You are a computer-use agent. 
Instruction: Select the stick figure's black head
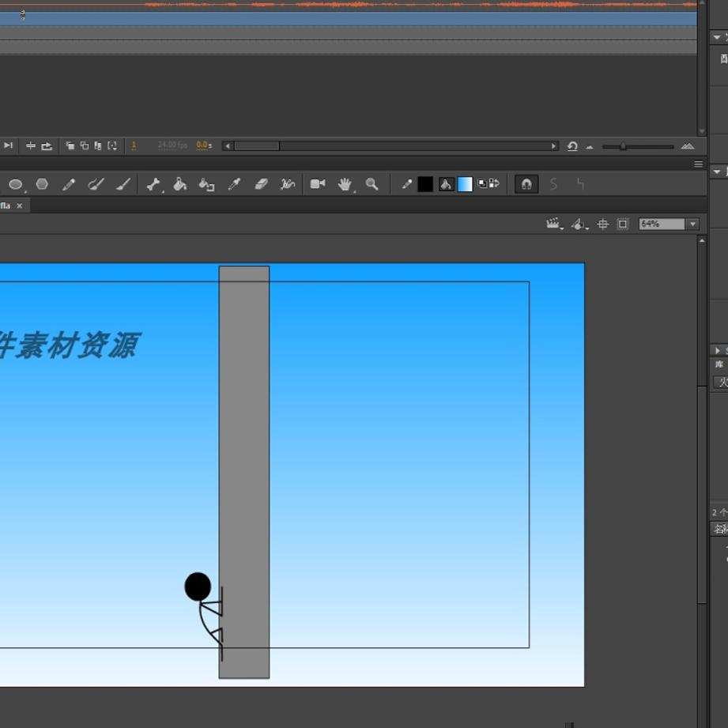click(x=198, y=587)
